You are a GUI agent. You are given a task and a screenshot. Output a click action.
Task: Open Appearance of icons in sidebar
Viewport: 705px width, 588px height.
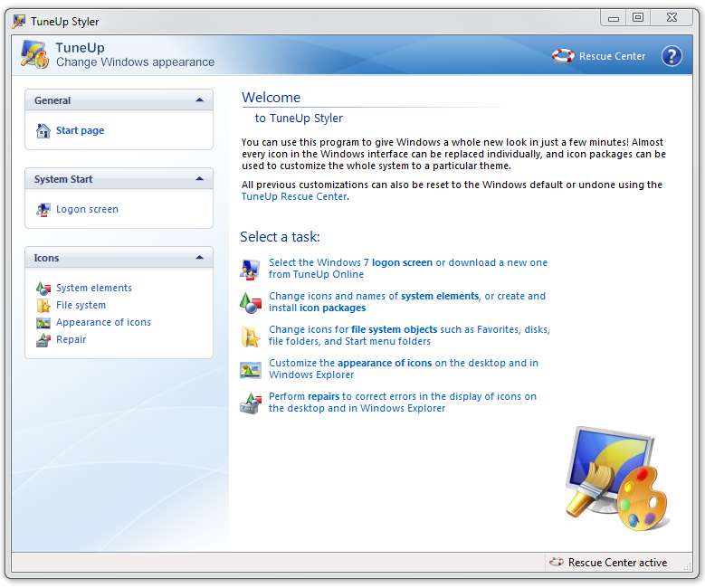click(x=103, y=322)
